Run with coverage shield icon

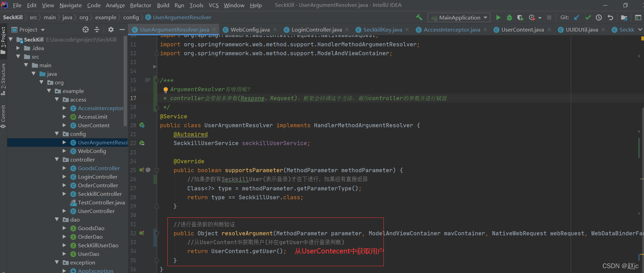click(x=520, y=17)
